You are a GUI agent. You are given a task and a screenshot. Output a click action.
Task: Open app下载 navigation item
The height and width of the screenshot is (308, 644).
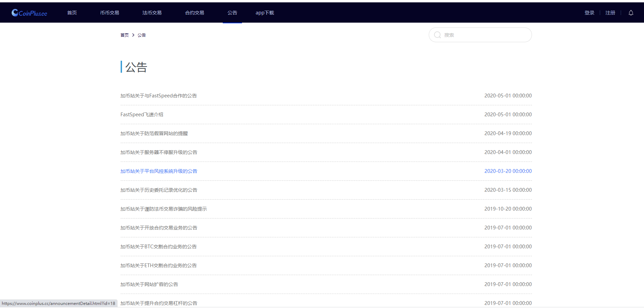(x=265, y=13)
